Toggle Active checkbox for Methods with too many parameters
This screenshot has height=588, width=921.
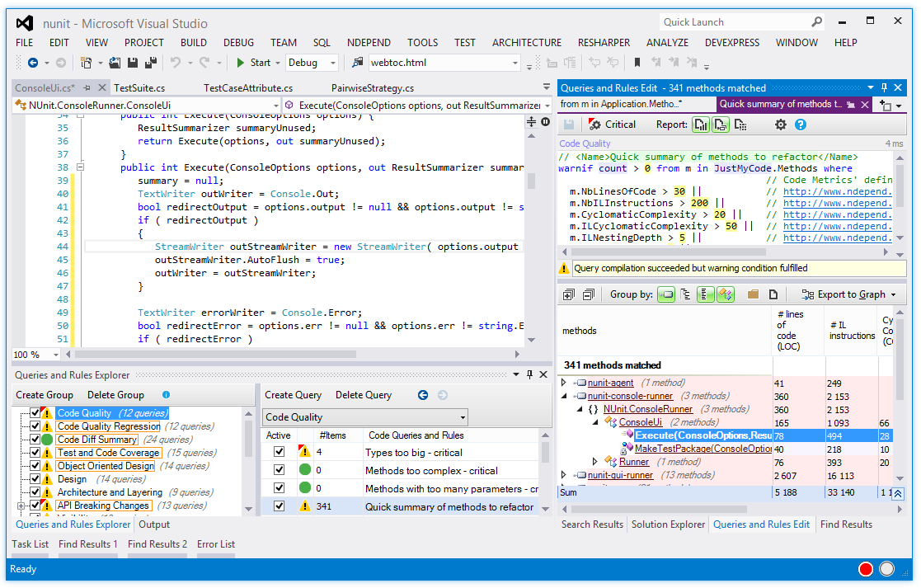pyautogui.click(x=279, y=488)
